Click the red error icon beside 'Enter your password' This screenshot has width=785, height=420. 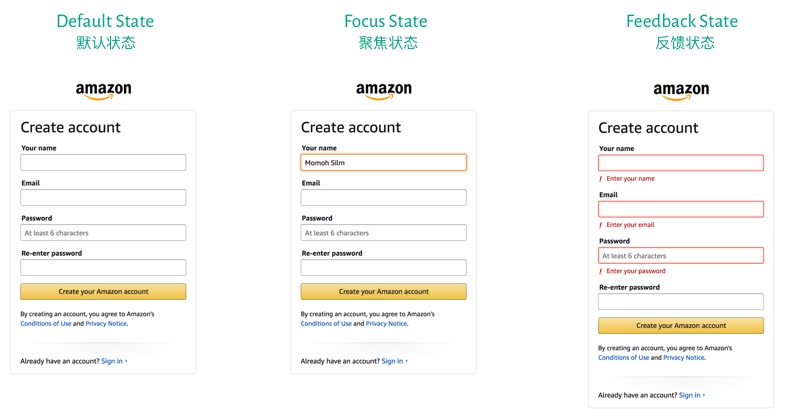click(x=601, y=271)
